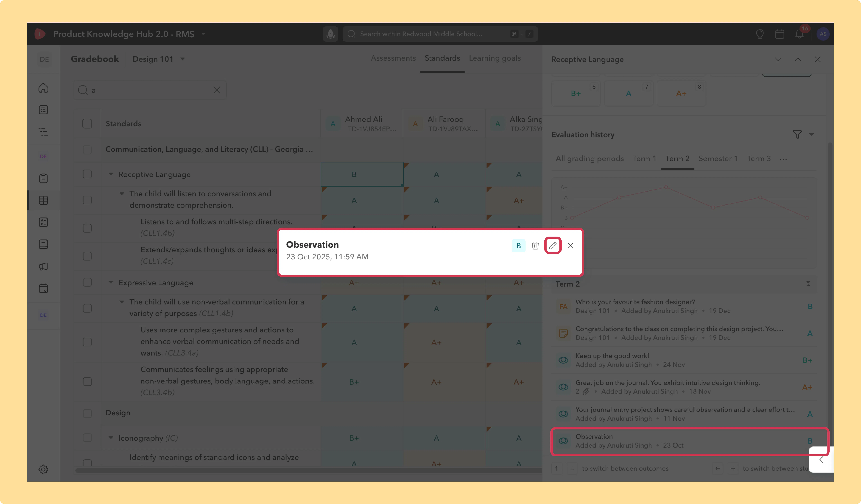Viewport: 861px width, 504px height.
Task: Choose the A grade option numbered 7
Action: pyautogui.click(x=628, y=93)
